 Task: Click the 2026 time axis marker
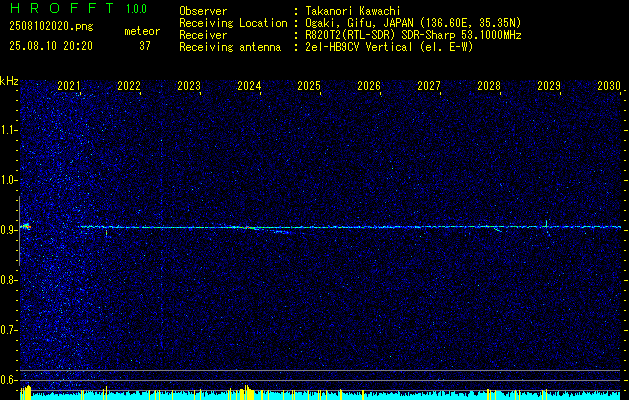[369, 86]
